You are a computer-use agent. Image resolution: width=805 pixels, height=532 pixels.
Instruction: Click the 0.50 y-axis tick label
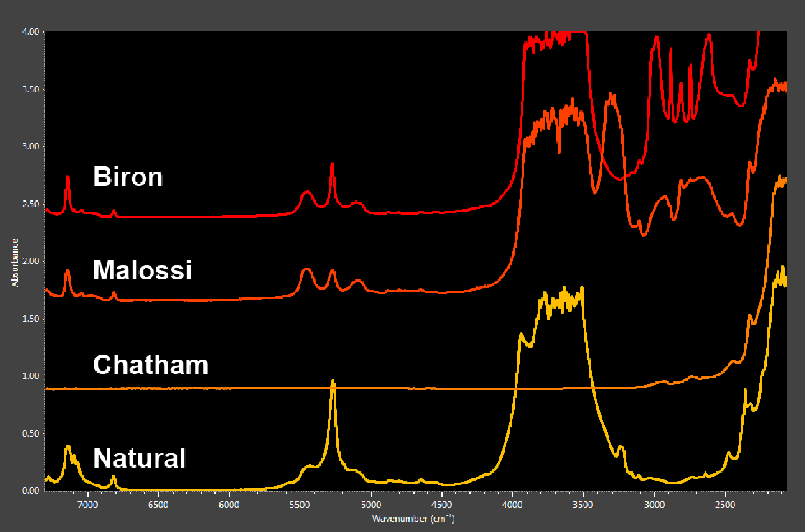pos(31,434)
